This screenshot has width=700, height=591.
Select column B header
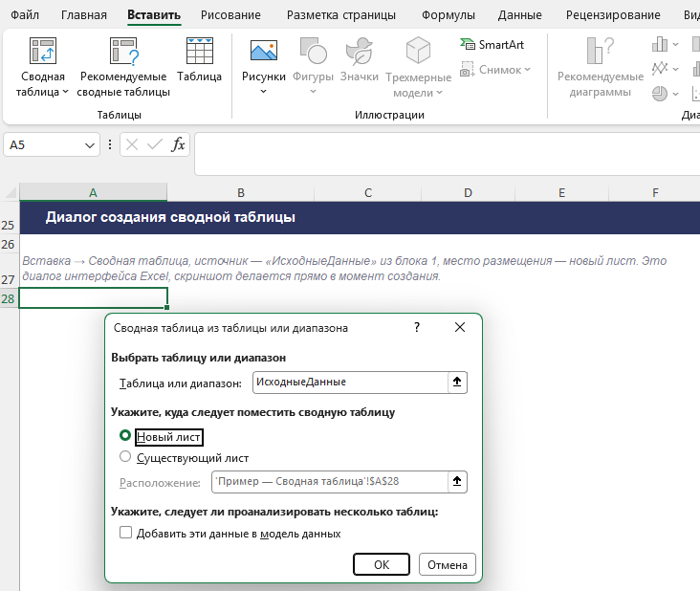click(x=241, y=192)
